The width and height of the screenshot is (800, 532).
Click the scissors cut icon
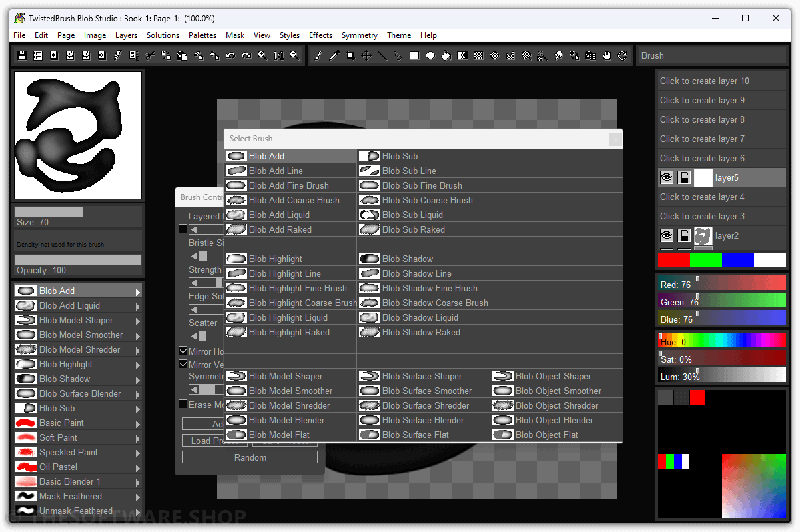150,55
